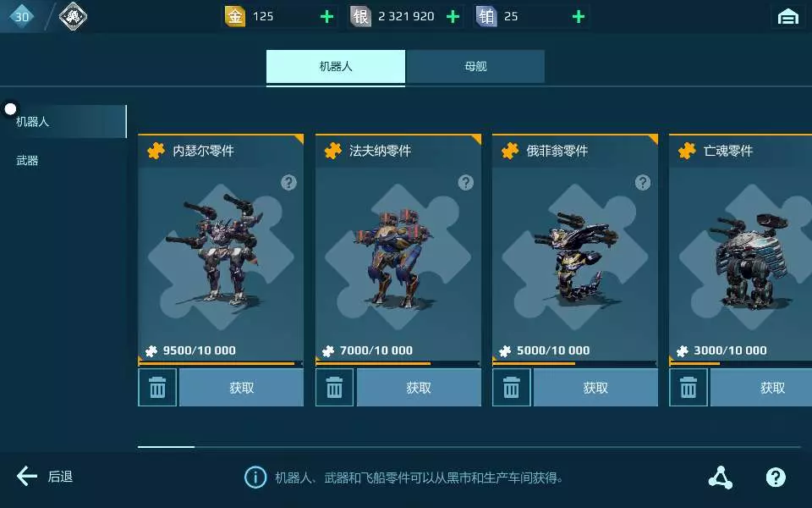Image resolution: width=812 pixels, height=508 pixels.
Task: Delete 法夫纳零件 with trash icon
Action: click(335, 387)
